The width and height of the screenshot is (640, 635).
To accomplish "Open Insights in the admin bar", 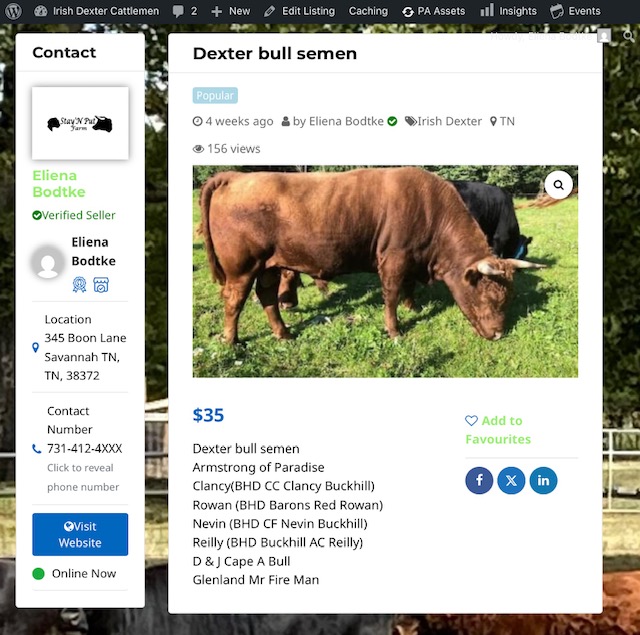I will (508, 11).
